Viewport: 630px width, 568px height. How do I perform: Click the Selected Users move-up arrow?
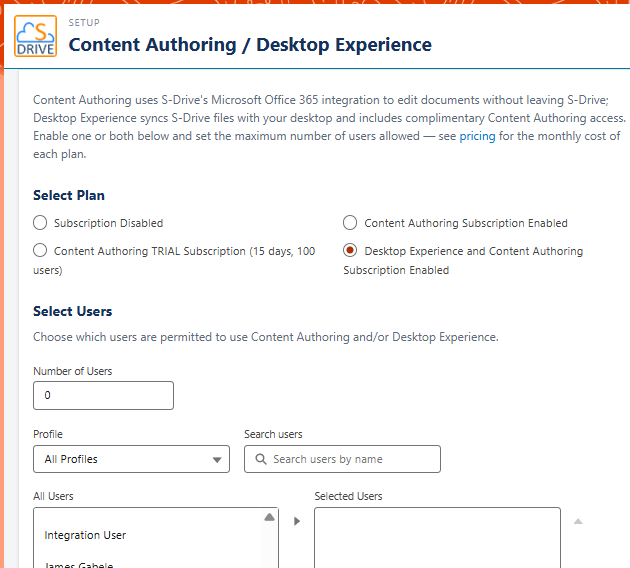[578, 521]
